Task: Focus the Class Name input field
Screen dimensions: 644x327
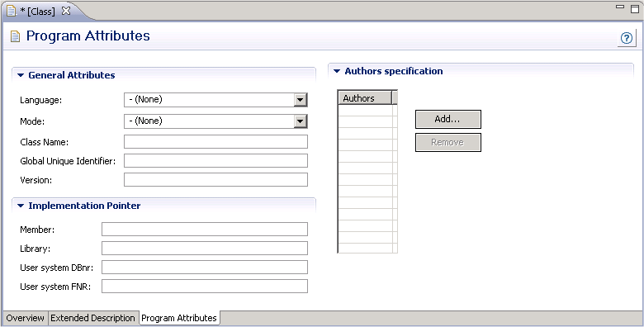Action: coord(215,142)
